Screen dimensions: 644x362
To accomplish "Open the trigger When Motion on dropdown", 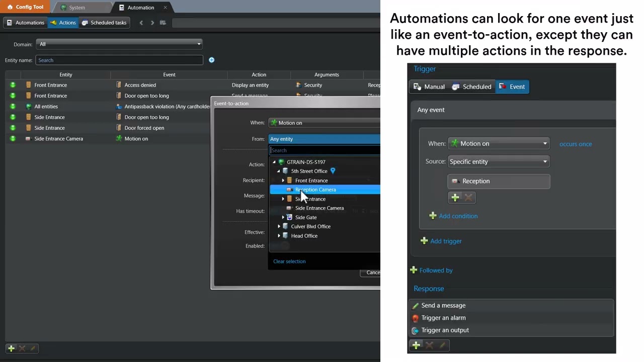I will coord(499,143).
